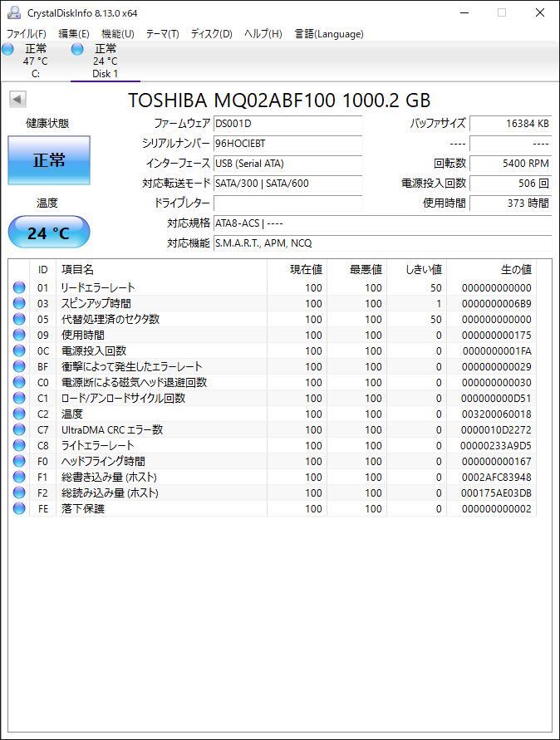The height and width of the screenshot is (740, 560).
Task: Click the status icon for 電源断による磁気ヘッド退避回数
Action: tap(19, 382)
